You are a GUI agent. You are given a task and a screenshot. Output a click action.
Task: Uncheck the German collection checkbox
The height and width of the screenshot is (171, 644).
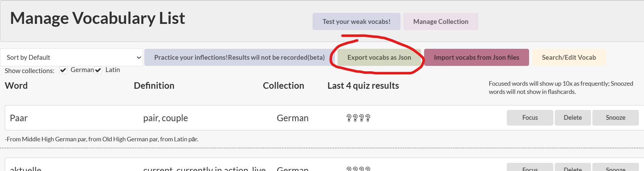pos(63,70)
